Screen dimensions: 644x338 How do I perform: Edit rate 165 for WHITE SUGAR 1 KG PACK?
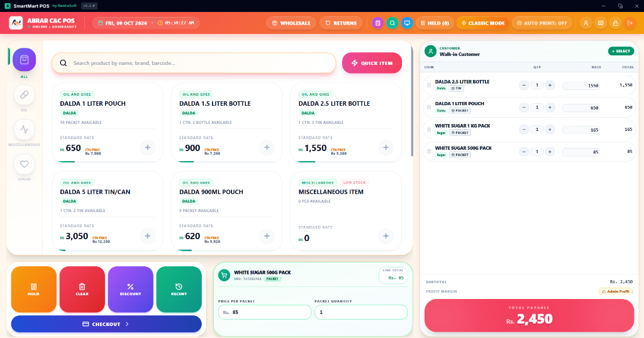[582, 130]
